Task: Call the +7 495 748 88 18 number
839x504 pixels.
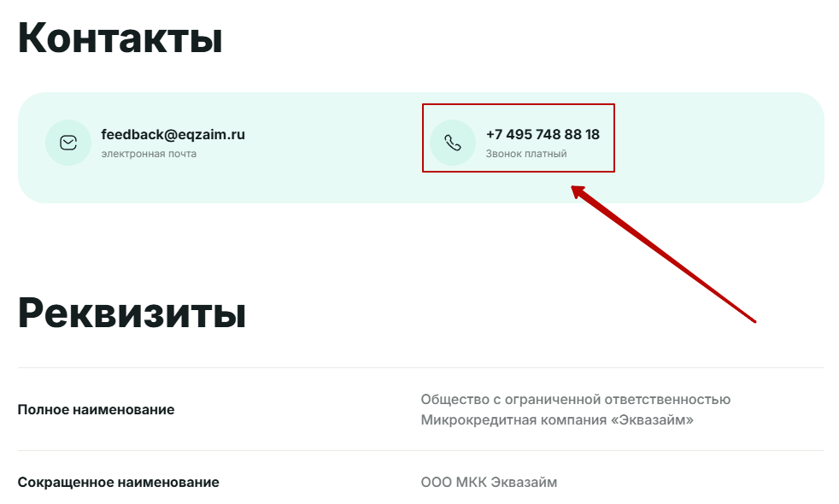Action: 543,134
